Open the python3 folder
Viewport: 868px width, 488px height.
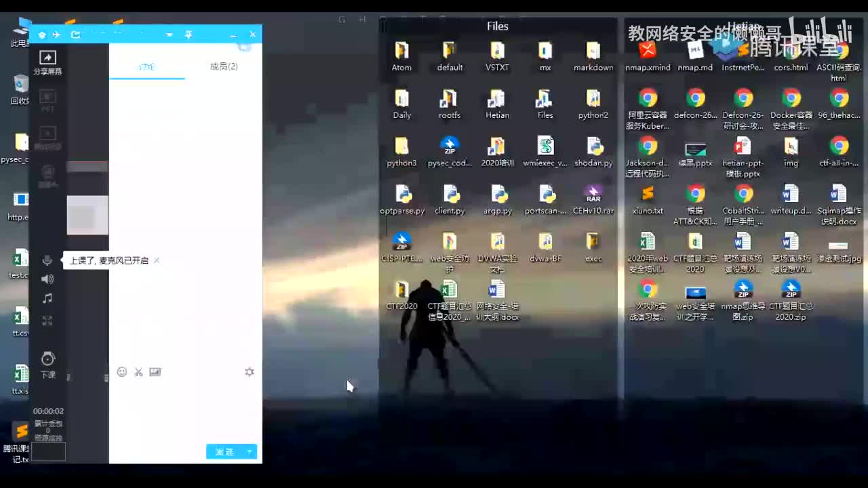tap(401, 152)
